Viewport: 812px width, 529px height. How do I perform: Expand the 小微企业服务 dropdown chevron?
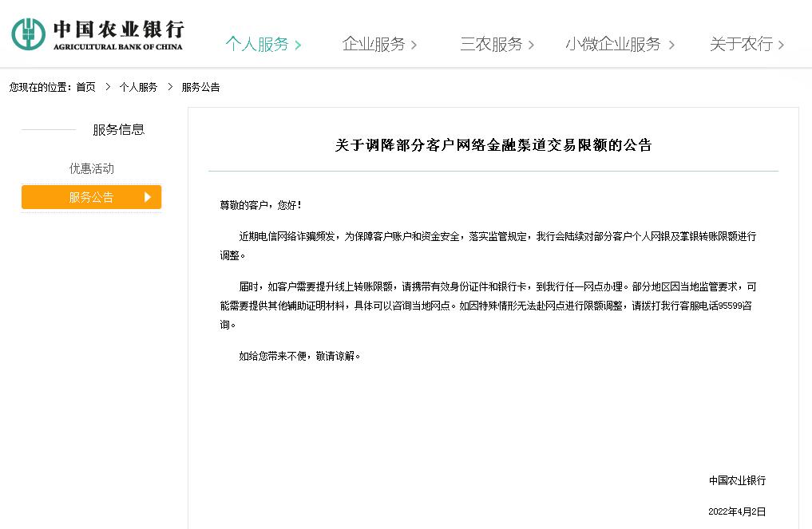673,45
